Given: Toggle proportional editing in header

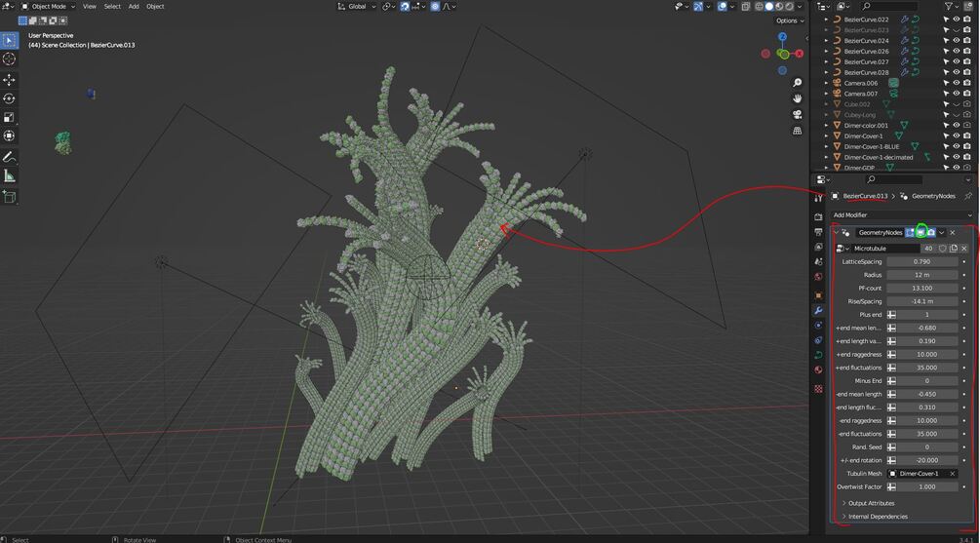Looking at the screenshot, I should [x=435, y=6].
